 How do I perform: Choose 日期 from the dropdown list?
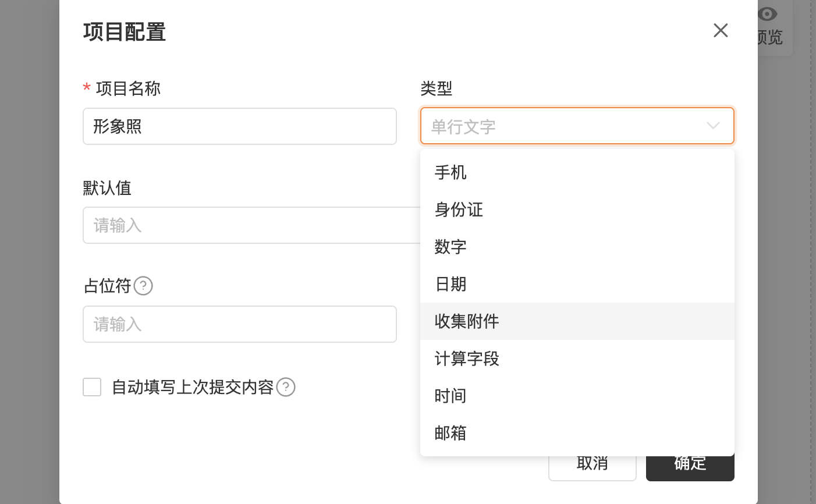pyautogui.click(x=577, y=284)
